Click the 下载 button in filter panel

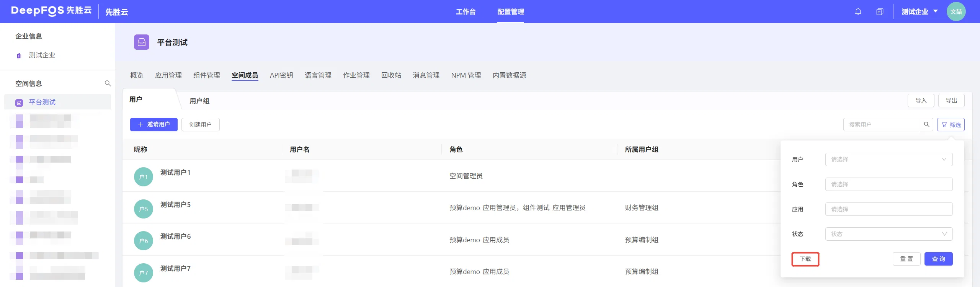[x=805, y=259]
